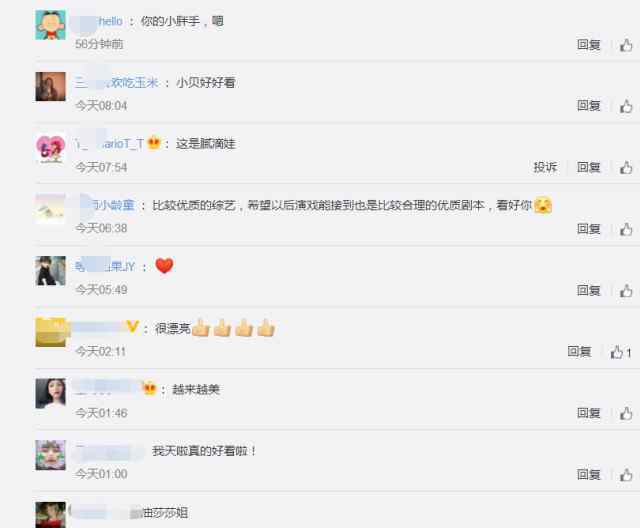Viewport: 640px width, 528px height.
Task: Reply to the 越来越美 comment
Action: click(x=589, y=413)
